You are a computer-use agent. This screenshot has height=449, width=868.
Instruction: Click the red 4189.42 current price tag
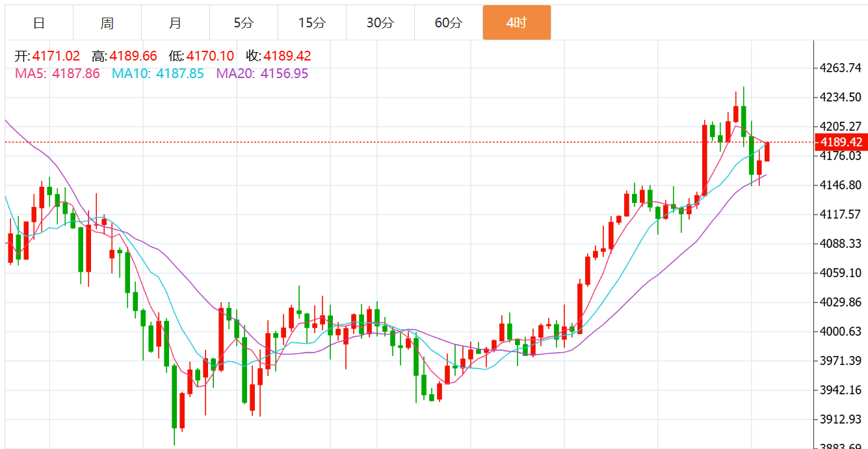[x=841, y=143]
